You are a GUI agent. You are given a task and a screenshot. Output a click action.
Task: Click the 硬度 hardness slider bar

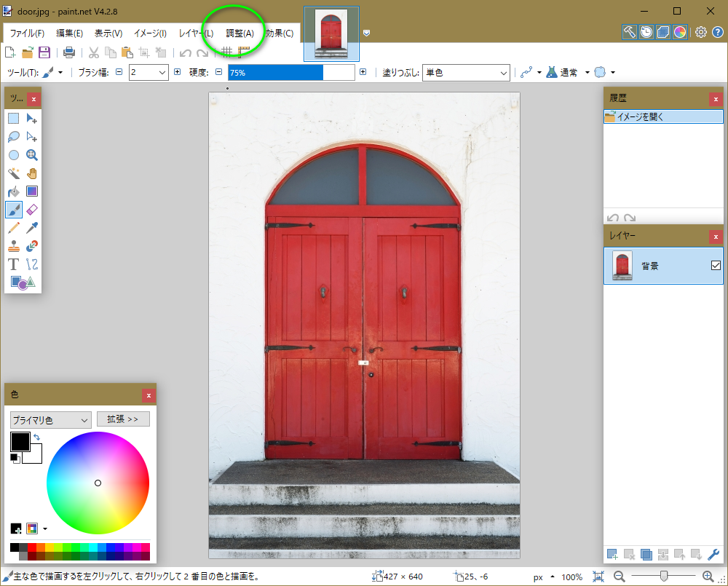[291, 73]
